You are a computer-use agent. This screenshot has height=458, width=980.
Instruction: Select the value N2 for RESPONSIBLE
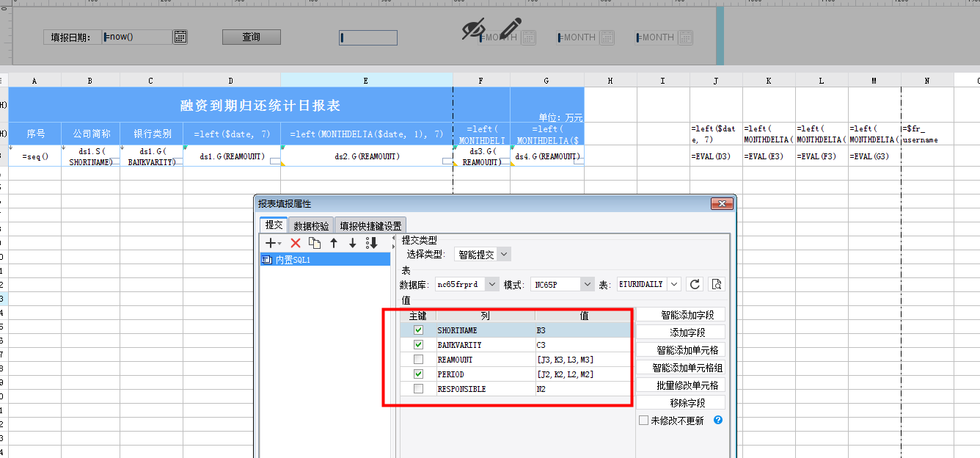point(582,389)
